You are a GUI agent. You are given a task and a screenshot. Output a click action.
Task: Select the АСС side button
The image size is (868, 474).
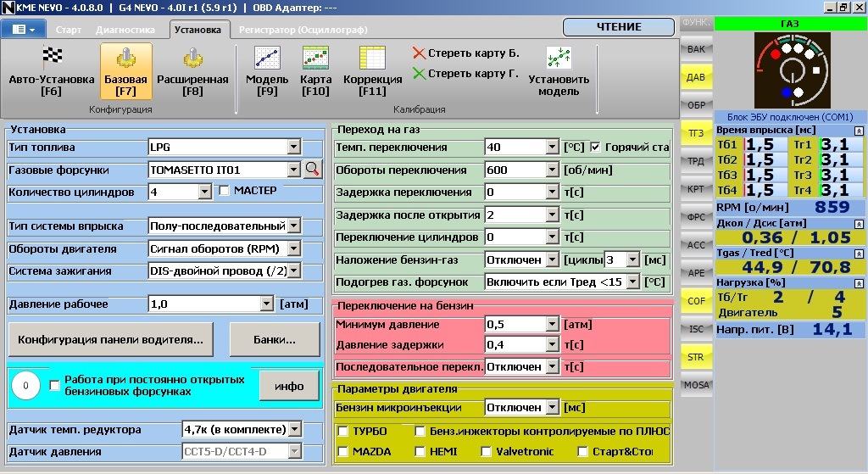pos(696,245)
